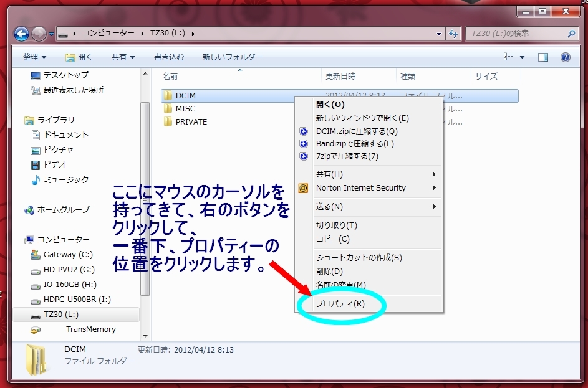Open the address bar history dropdown arrow
588x388 pixels.
[439, 34]
